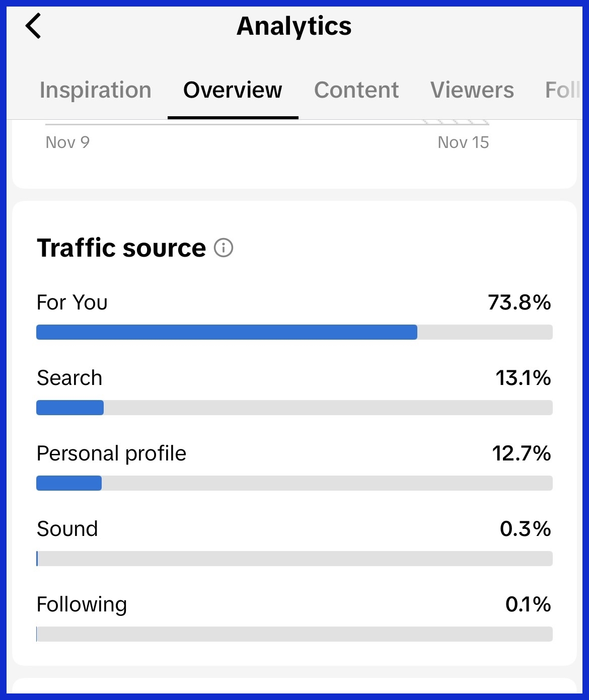Select the Viewers tab

point(472,91)
